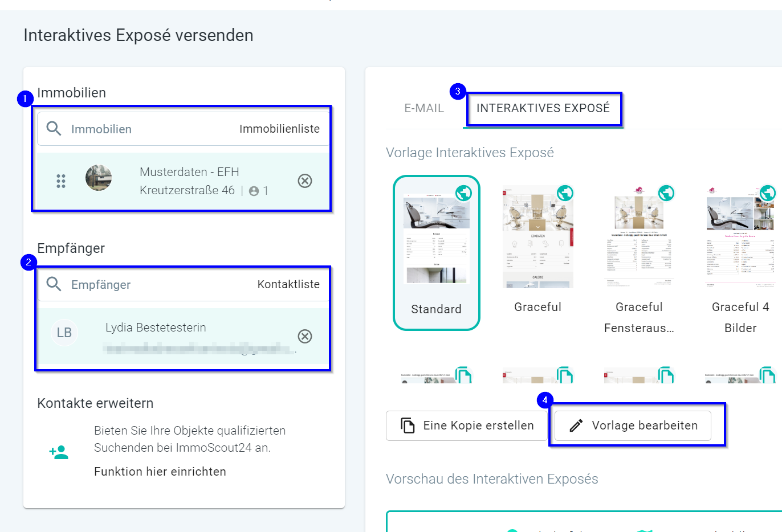
Task: Click the add-contact icon under Kontakte erweitern
Action: [x=59, y=452]
